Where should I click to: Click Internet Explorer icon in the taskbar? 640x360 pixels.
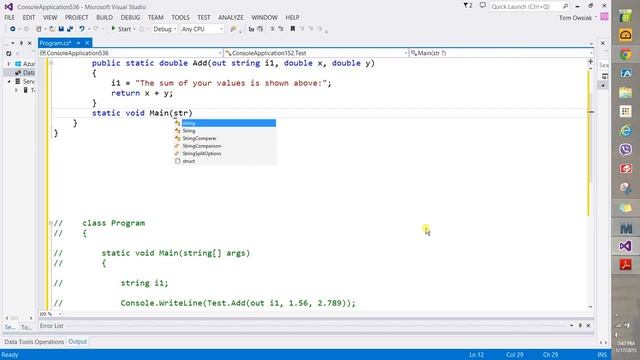(625, 131)
